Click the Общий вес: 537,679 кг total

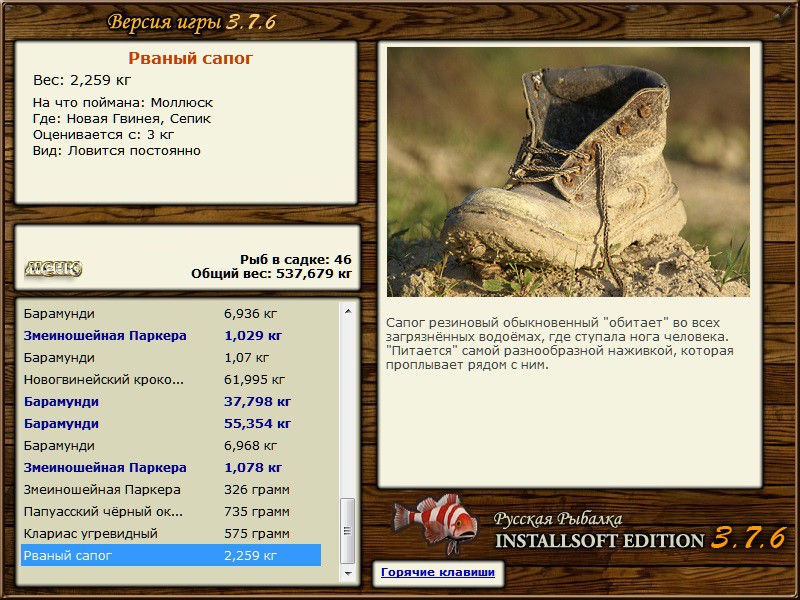tap(271, 273)
